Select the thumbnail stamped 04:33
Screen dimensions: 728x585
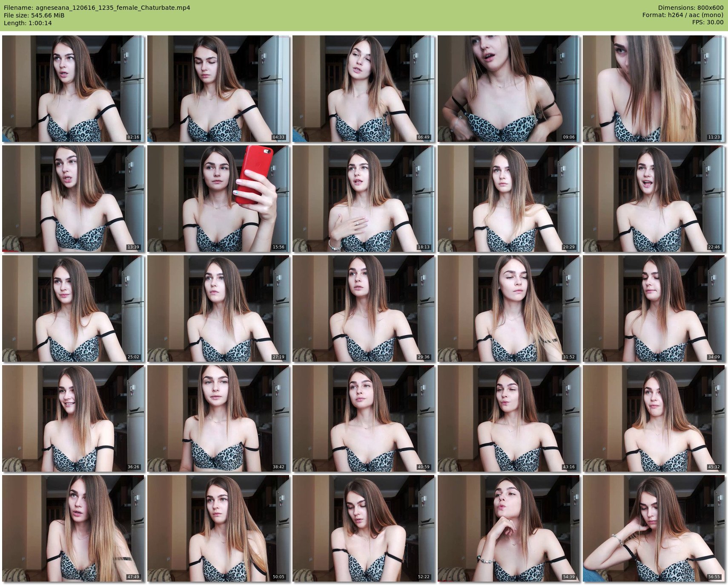coord(218,89)
